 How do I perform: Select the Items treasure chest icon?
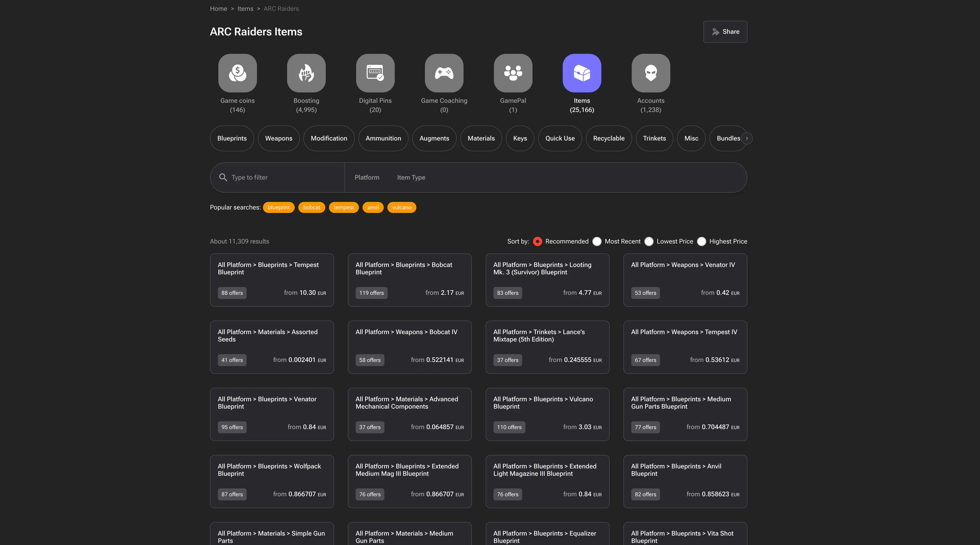pos(582,73)
